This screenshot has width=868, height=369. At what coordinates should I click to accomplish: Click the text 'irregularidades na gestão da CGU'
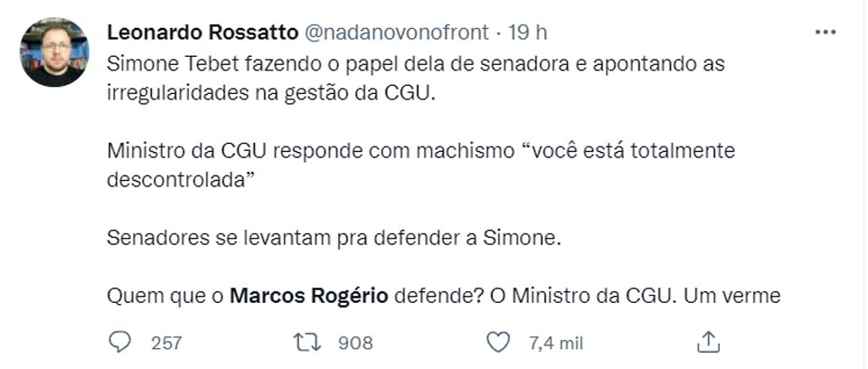[270, 94]
